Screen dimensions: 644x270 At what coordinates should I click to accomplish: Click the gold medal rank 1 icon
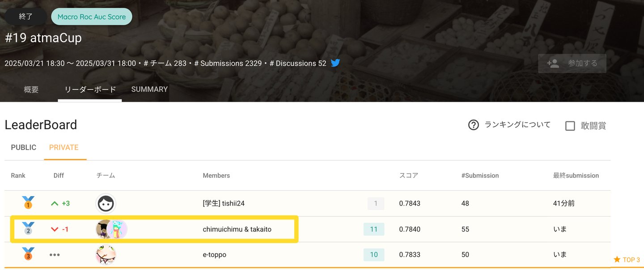coord(28,203)
